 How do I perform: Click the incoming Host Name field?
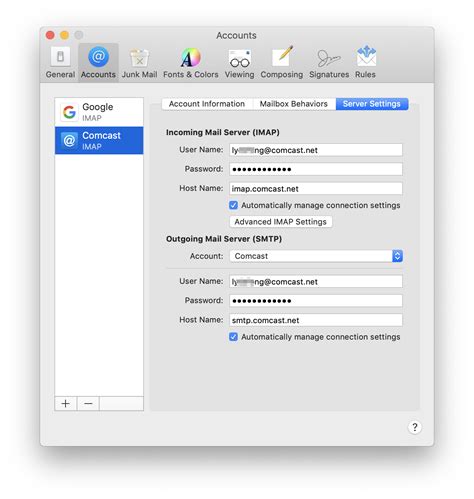point(316,189)
